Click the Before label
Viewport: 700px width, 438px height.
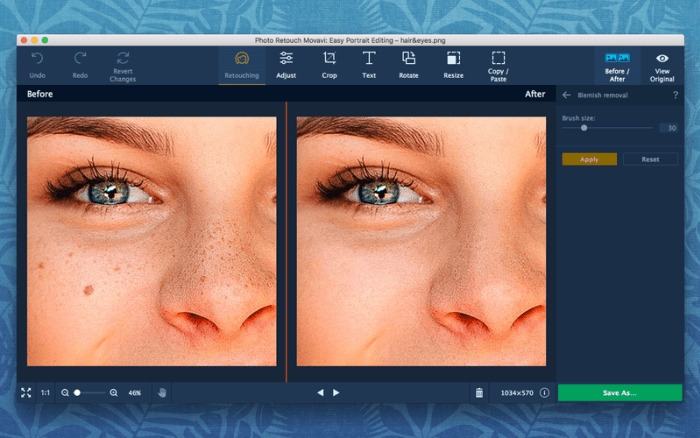pyautogui.click(x=40, y=94)
